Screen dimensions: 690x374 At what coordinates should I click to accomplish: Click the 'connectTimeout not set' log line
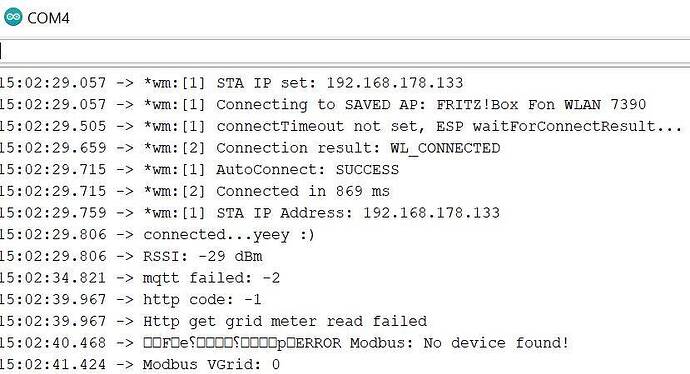tap(341, 126)
